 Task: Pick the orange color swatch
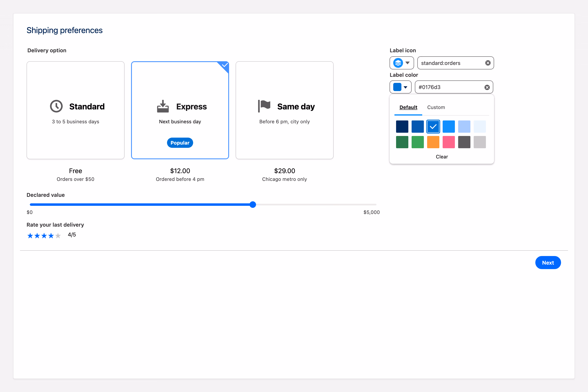point(433,142)
